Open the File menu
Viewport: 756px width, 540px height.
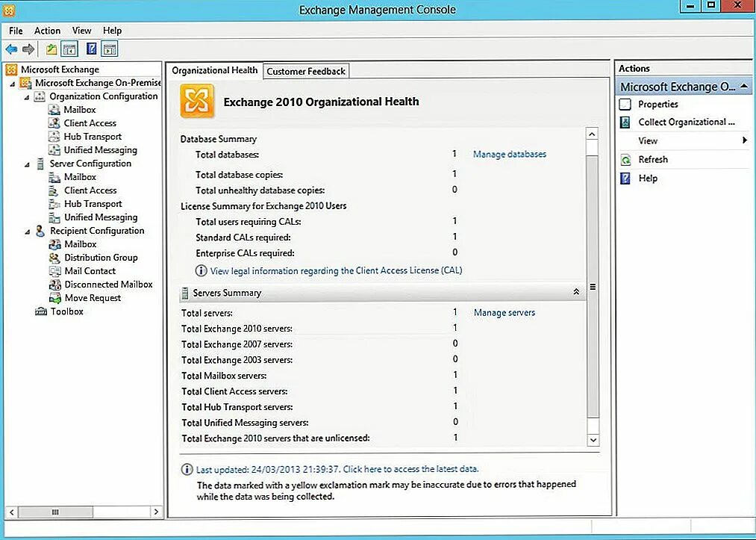(16, 31)
